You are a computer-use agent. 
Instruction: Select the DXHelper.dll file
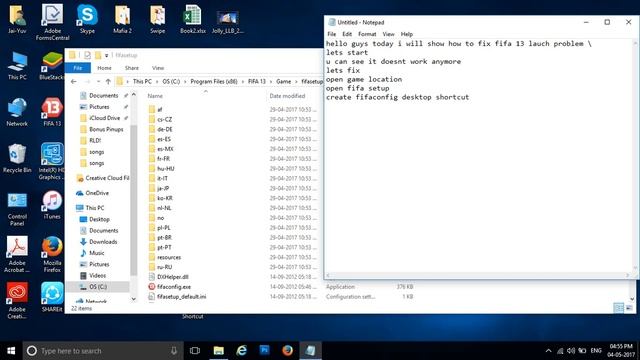172,277
